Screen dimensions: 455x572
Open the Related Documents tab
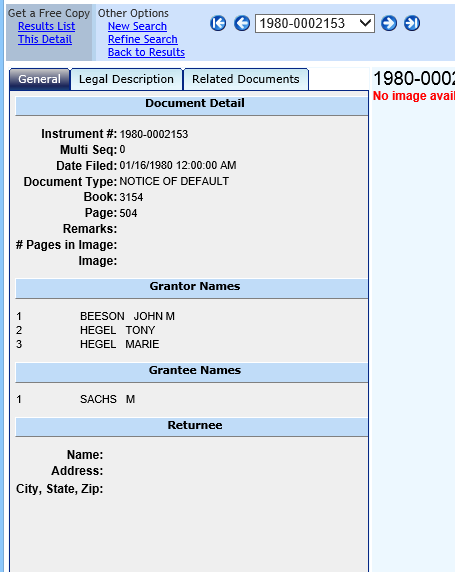click(246, 79)
